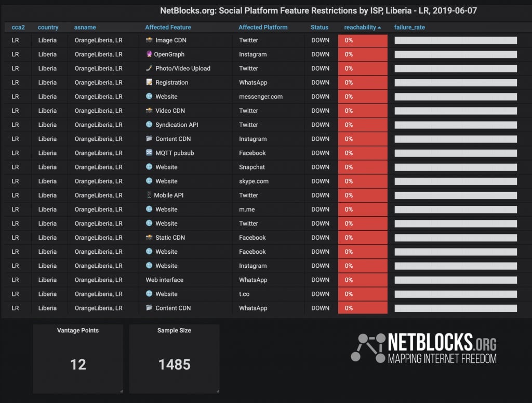Click the OpenGraph feature icon
This screenshot has height=403, width=532.
coord(149,54)
